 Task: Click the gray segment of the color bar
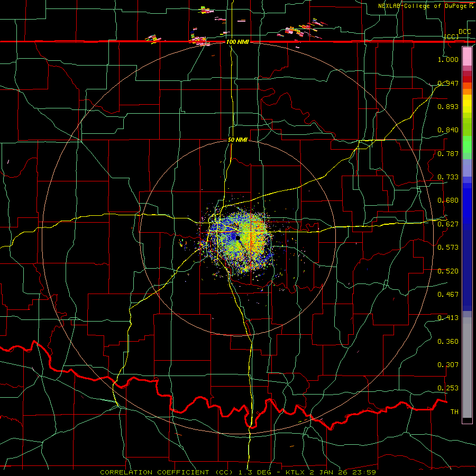[x=467, y=368]
